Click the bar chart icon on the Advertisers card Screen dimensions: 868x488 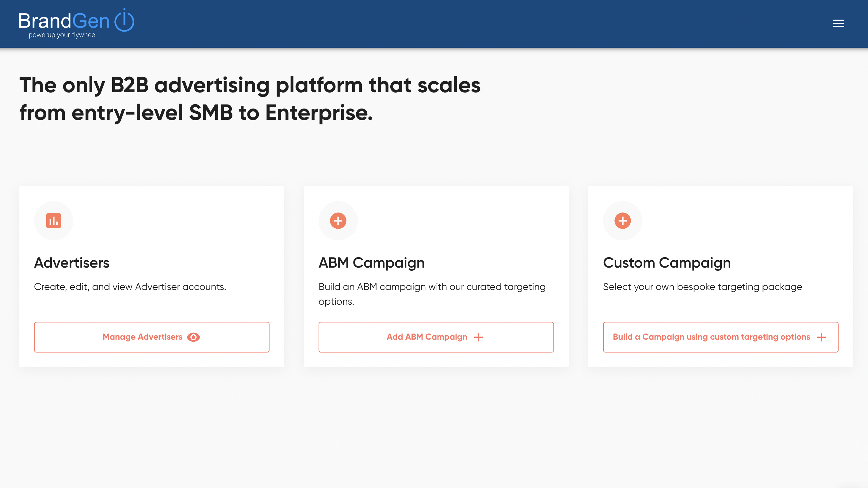tap(54, 221)
